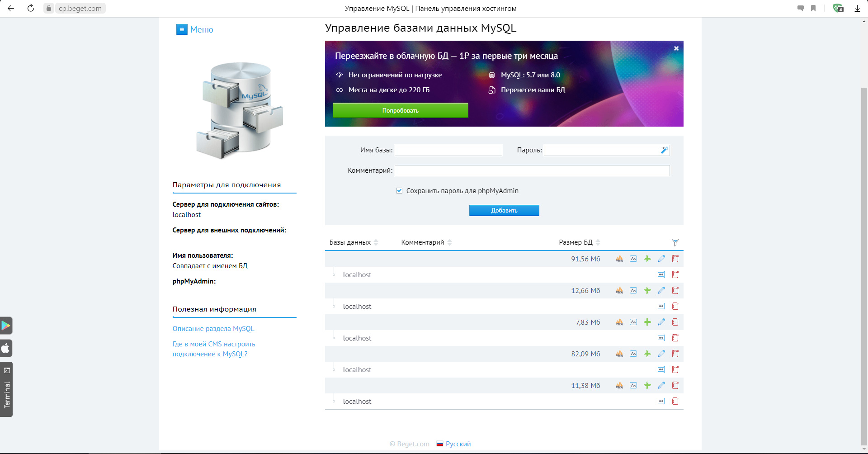Screen dimensions: 868x454
Task: Open the Google Play app link on the left edge
Action: [x=6, y=326]
